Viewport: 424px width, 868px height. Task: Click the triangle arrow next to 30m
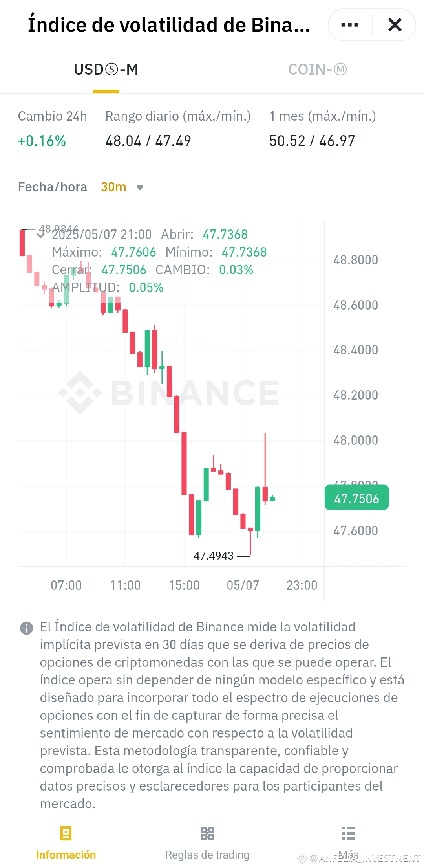coord(141,188)
